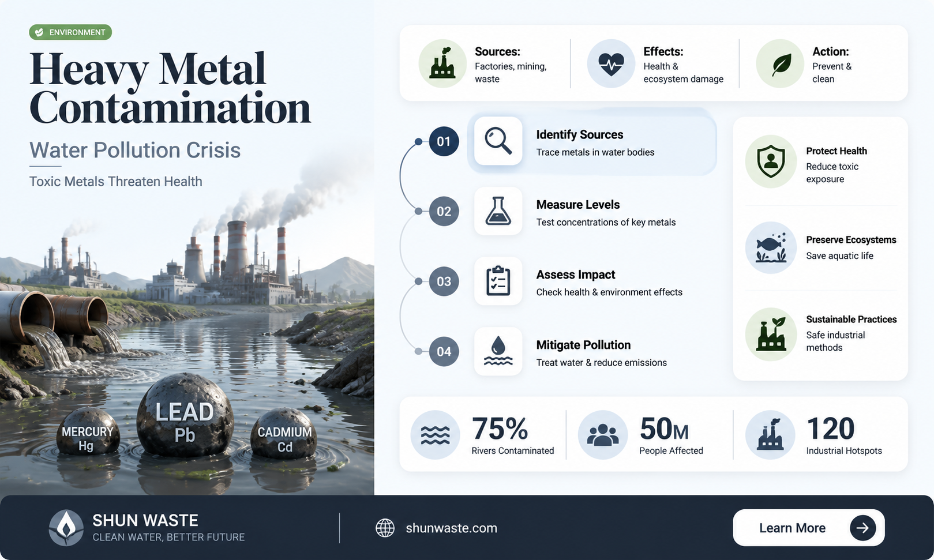Click the Measure Levels step title
Viewport: 934px width, 560px height.
tap(577, 205)
